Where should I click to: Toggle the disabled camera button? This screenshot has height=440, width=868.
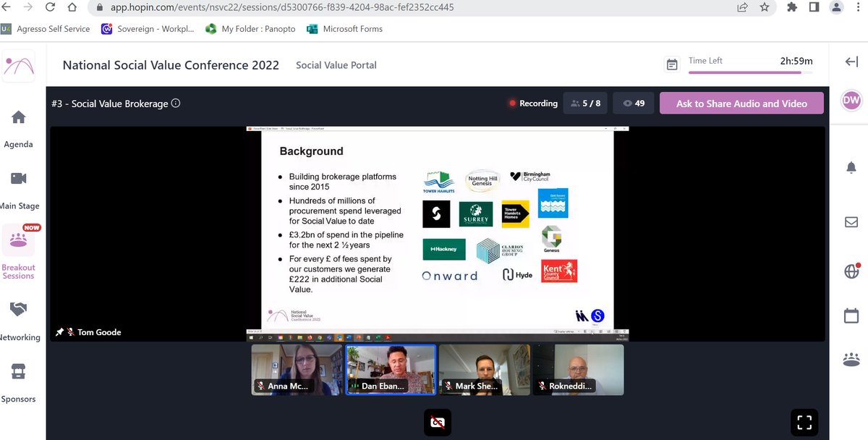438,423
